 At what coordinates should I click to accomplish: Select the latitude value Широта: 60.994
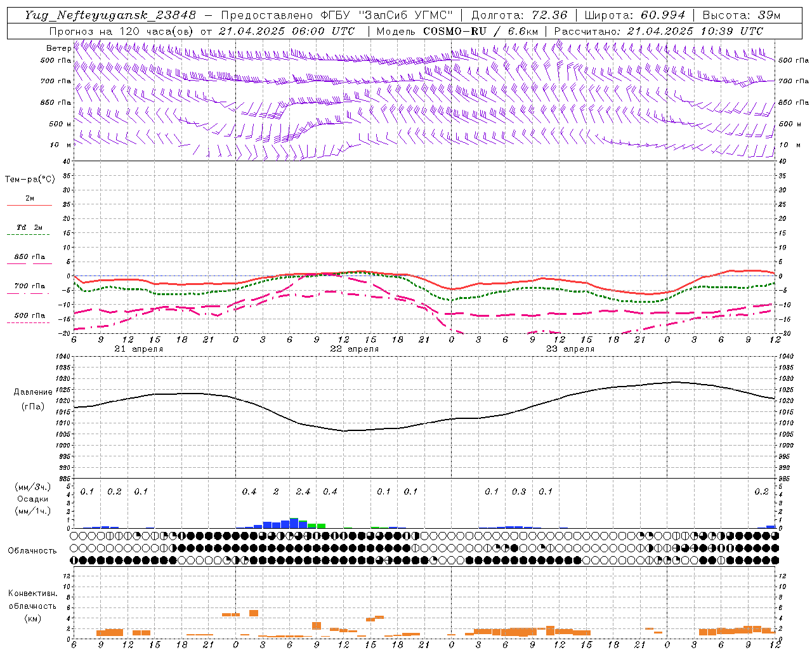coord(635,15)
